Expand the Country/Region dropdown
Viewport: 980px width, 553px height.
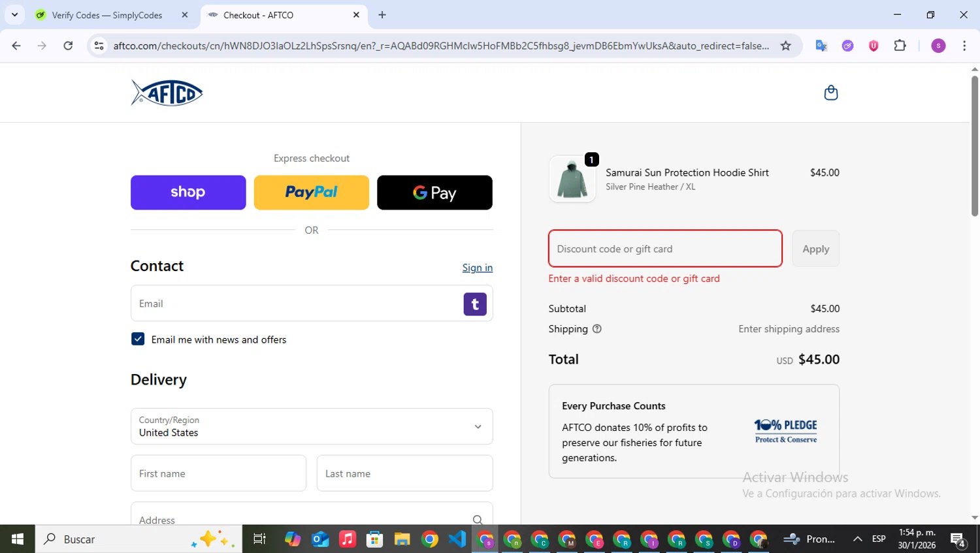(312, 426)
